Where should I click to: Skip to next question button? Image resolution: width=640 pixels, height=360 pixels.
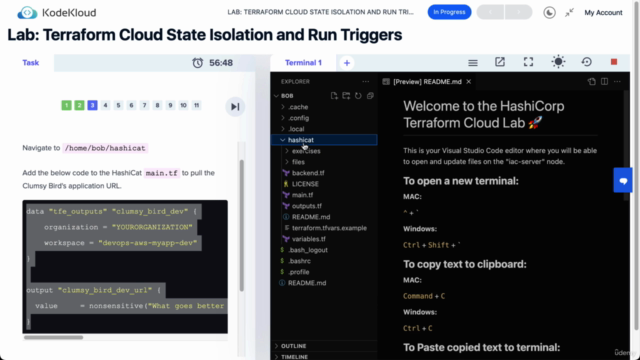235,107
